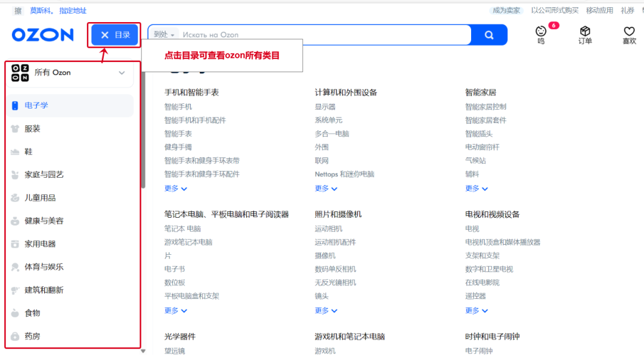Viewport: 644px width, 358px height.
Task: Click the OZON logo
Action: (x=43, y=35)
